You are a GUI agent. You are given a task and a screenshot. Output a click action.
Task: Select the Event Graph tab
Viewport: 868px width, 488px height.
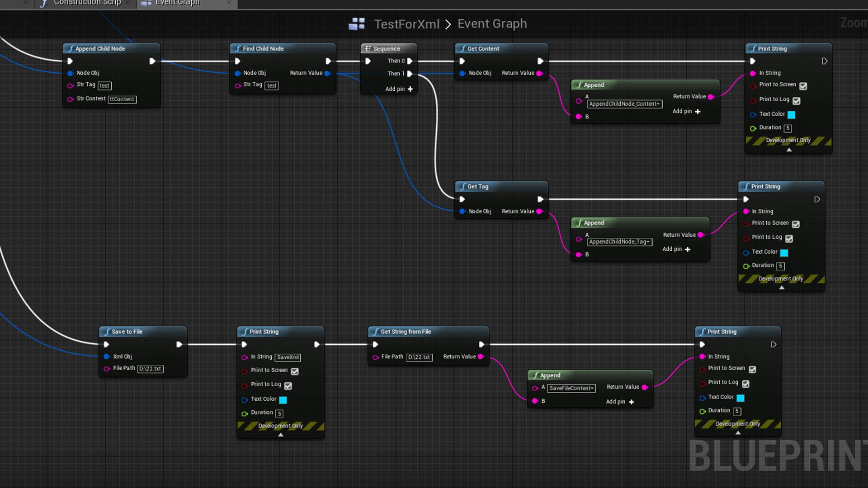pyautogui.click(x=177, y=3)
